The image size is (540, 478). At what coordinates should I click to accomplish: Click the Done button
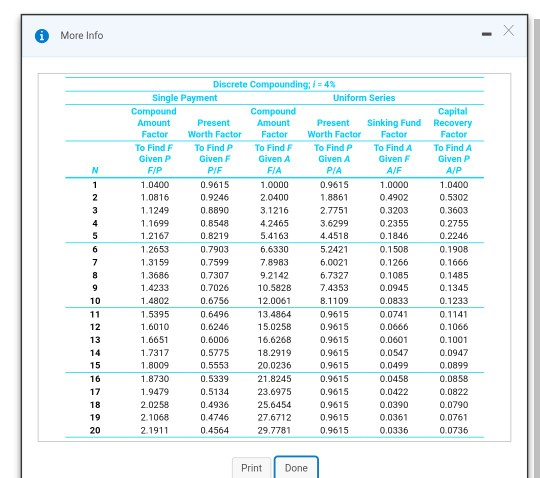point(296,468)
